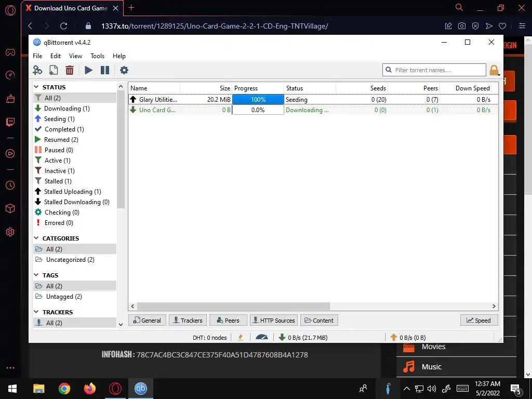The image size is (532, 399).
Task: Open Chrome from the Windows taskbar
Action: (64, 389)
